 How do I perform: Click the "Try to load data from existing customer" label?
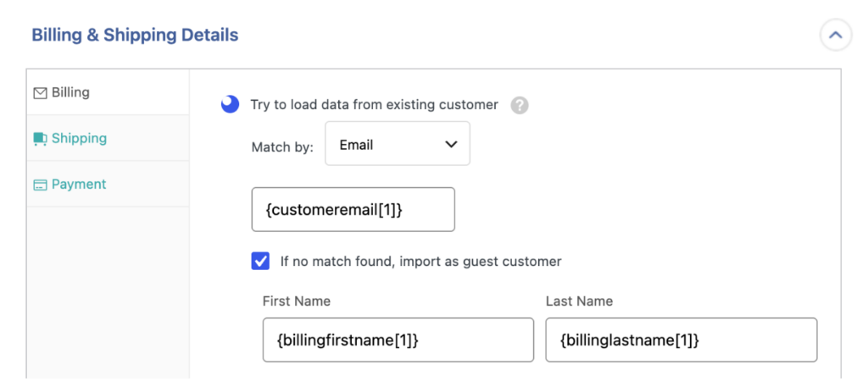click(x=374, y=104)
